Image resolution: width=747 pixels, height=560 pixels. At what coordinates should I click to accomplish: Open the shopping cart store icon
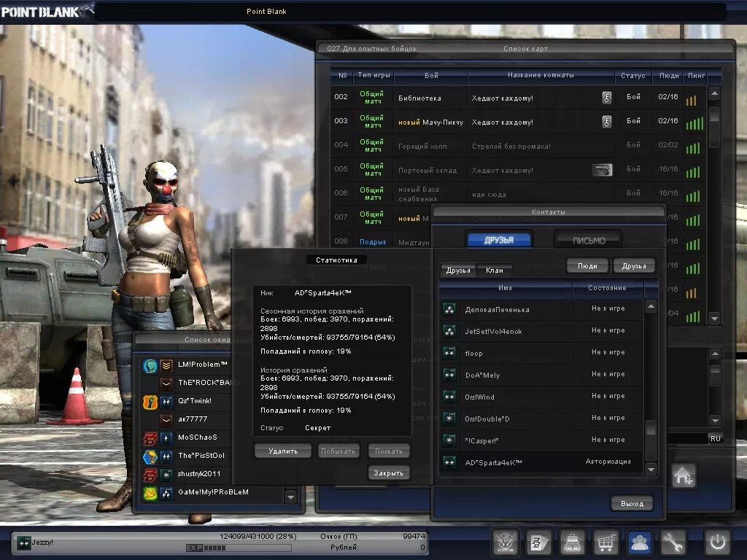[x=605, y=542]
